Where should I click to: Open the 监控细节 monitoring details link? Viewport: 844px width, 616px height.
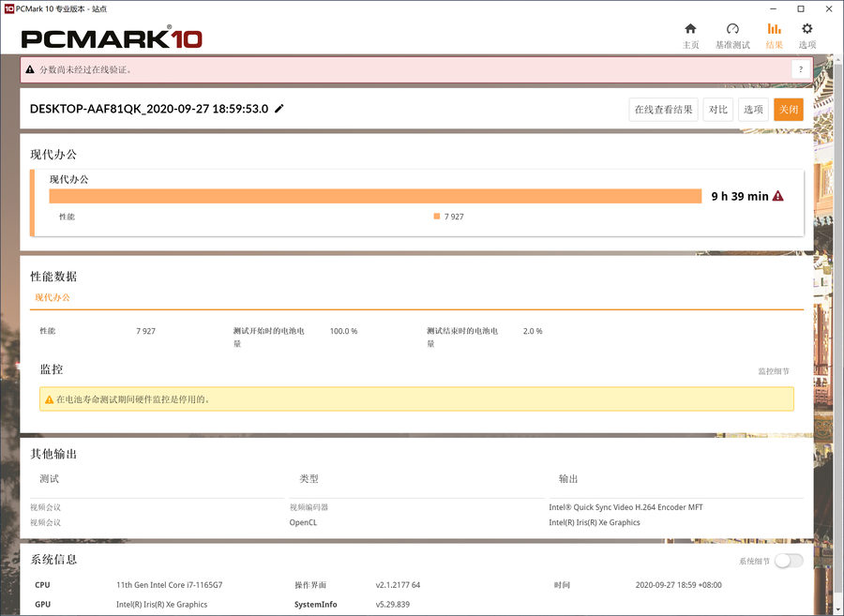point(775,370)
